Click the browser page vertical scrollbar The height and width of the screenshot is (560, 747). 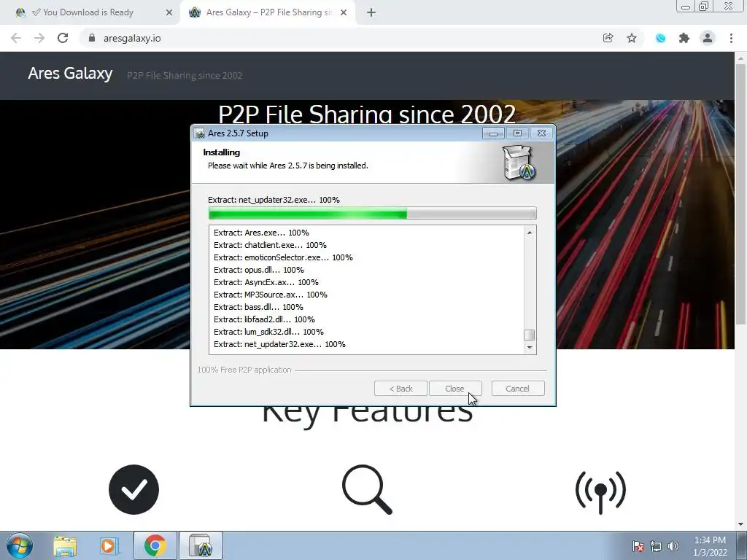point(740,194)
